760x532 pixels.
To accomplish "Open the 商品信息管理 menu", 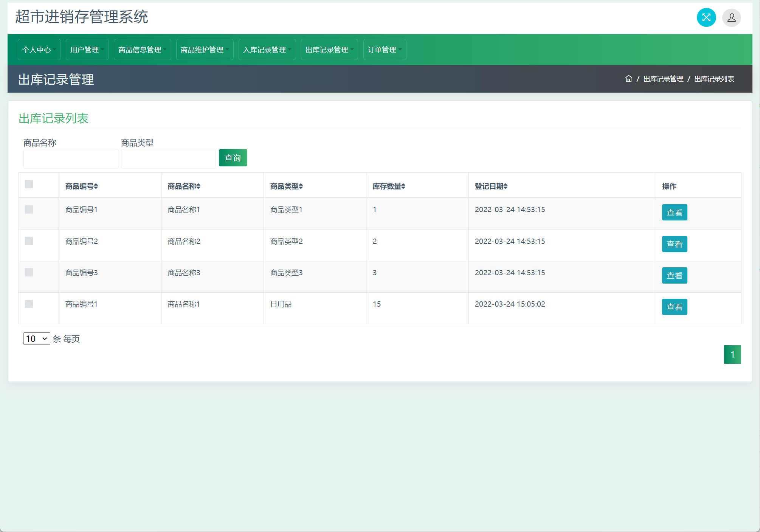I will click(x=142, y=50).
